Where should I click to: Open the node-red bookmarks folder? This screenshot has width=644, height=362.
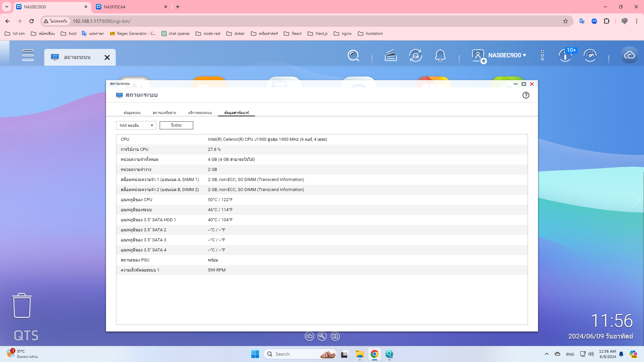pos(208,34)
